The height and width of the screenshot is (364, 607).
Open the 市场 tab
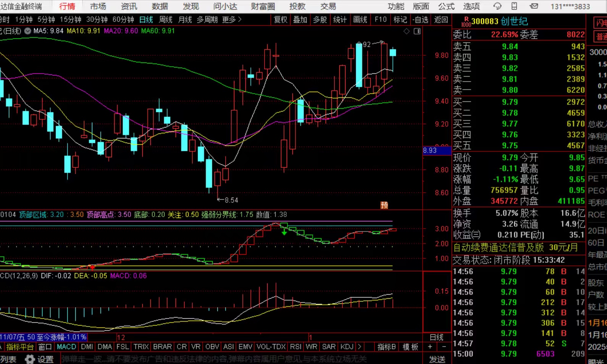pyautogui.click(x=98, y=6)
